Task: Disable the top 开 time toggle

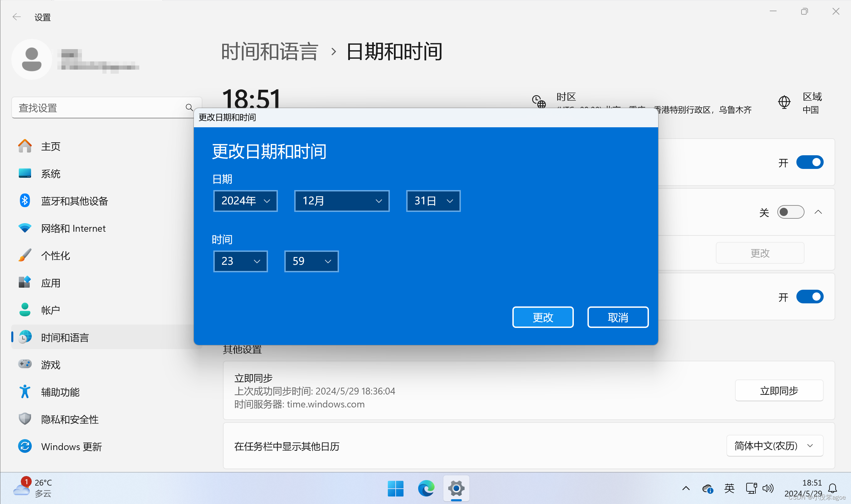Action: coord(810,162)
